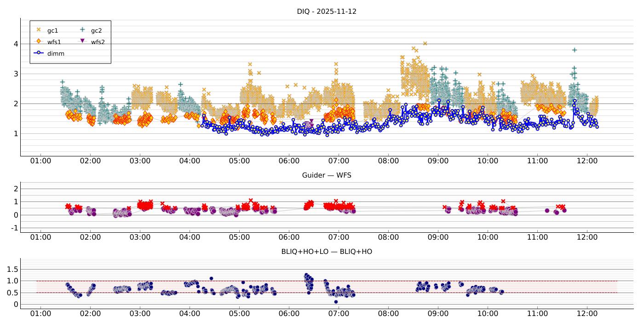Click the gc1 legend label
Image resolution: width=644 pixels, height=322 pixels.
point(52,31)
